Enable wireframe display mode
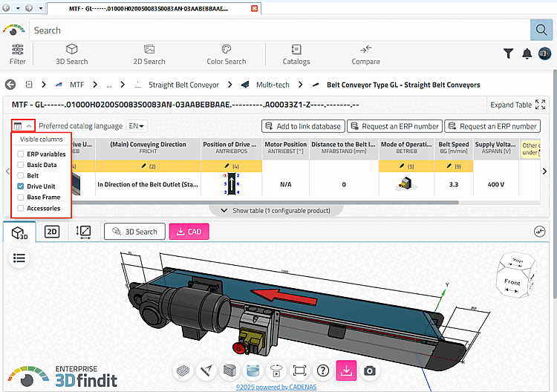The image size is (557, 392). 183,370
